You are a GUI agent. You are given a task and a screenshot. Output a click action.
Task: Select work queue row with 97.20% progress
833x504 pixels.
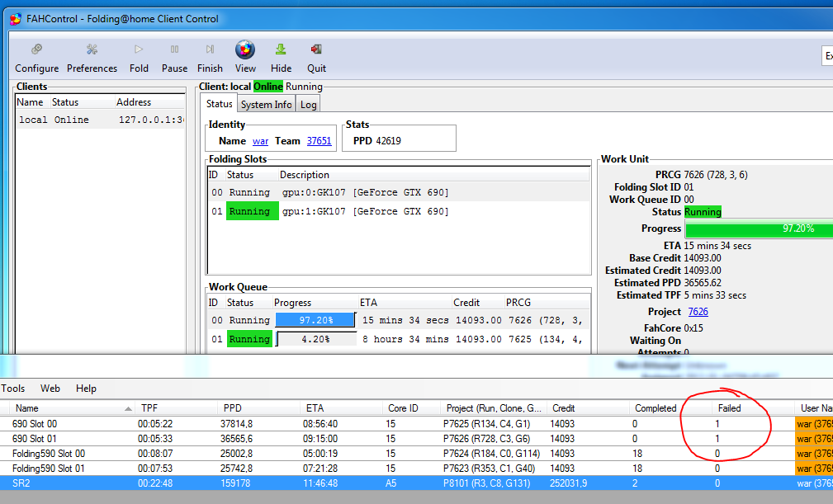[399, 320]
